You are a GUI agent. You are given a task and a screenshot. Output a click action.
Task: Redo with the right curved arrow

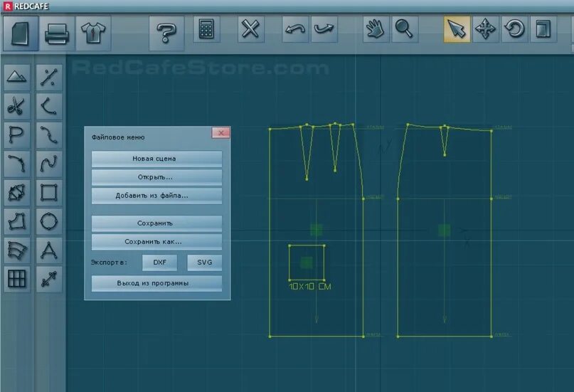(x=324, y=29)
